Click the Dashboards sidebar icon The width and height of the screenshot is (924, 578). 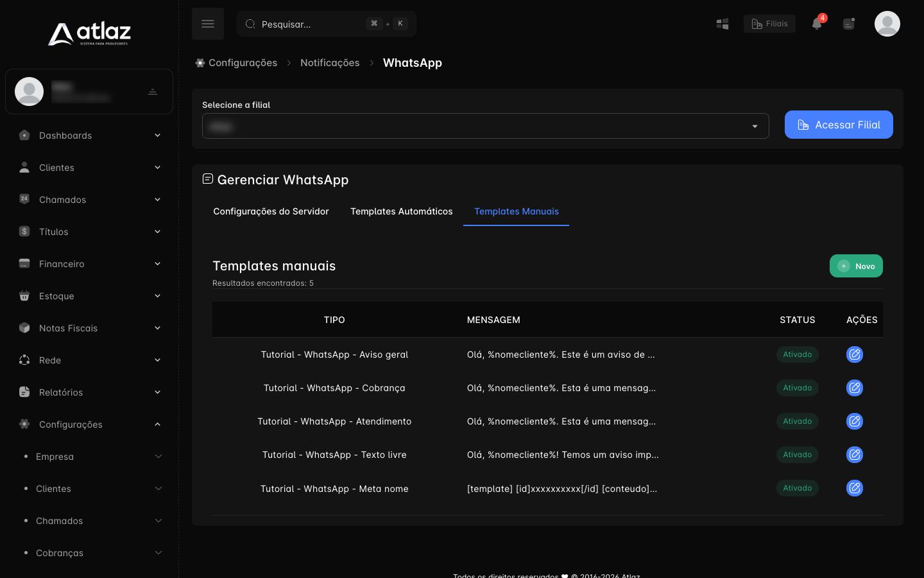pyautogui.click(x=24, y=135)
